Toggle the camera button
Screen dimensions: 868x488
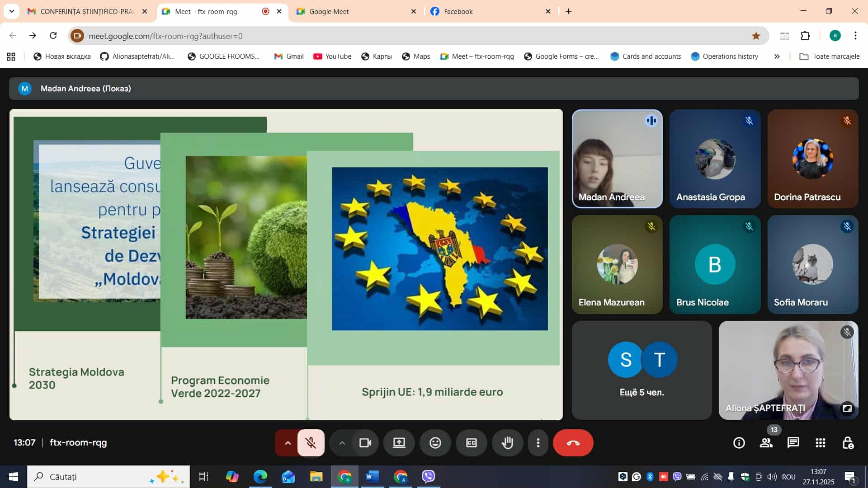[365, 443]
